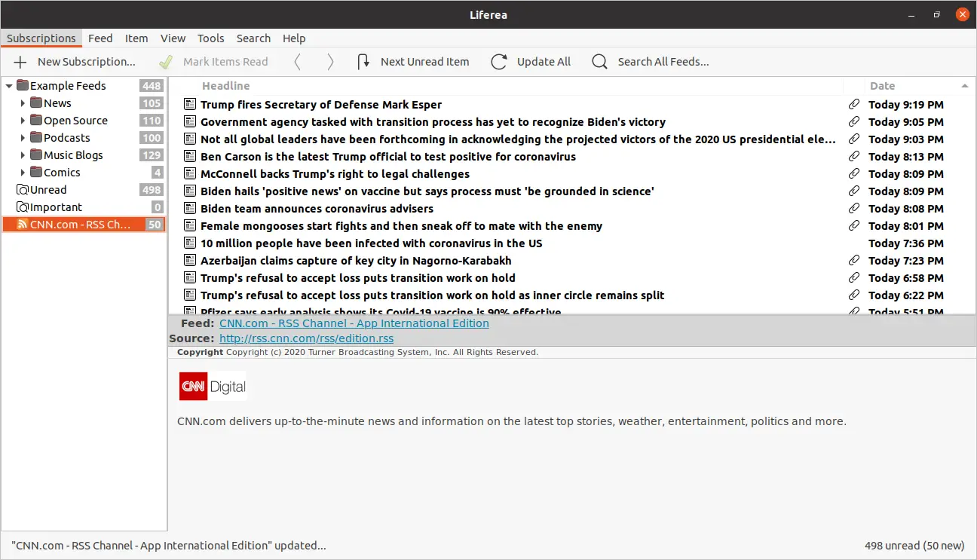Open the Tools menu

click(x=211, y=38)
